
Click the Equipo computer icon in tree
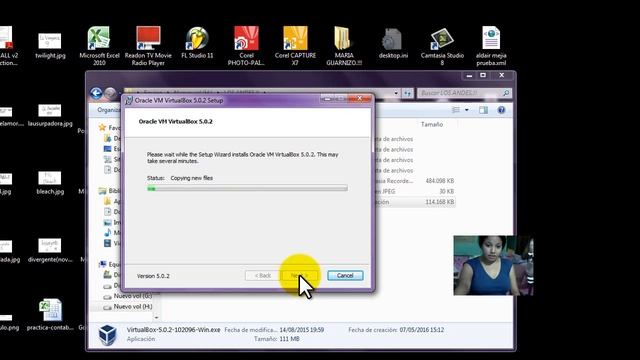tap(102, 264)
